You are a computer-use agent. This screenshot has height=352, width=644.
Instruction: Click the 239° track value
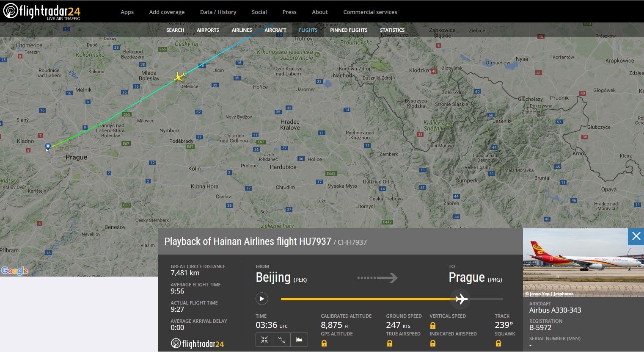coord(504,325)
